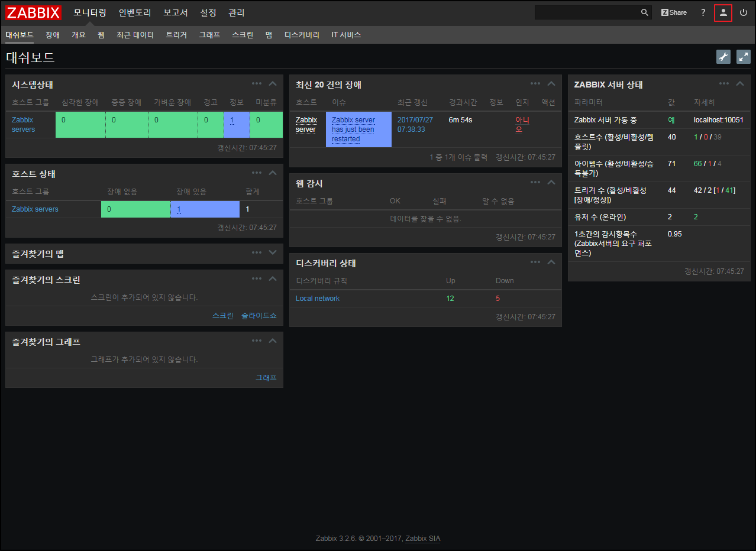Screen dimensions: 756x551
Task: Click the Up count 12
Action: (450, 299)
